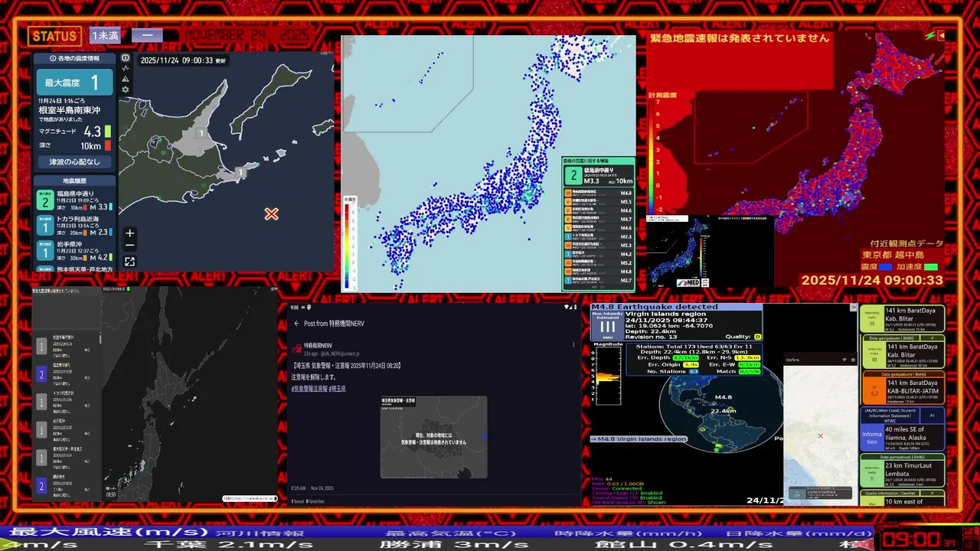Click the 最大風速(m/s) ticker tab
The image size is (980, 551).
(109, 532)
